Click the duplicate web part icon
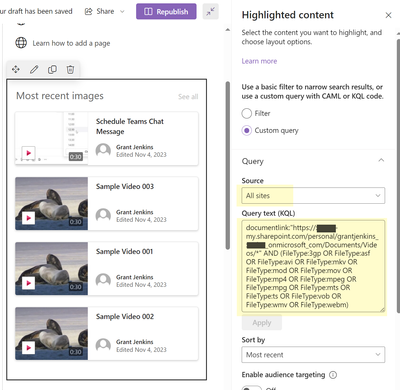Screen dimensions: 400x390 pyautogui.click(x=52, y=69)
